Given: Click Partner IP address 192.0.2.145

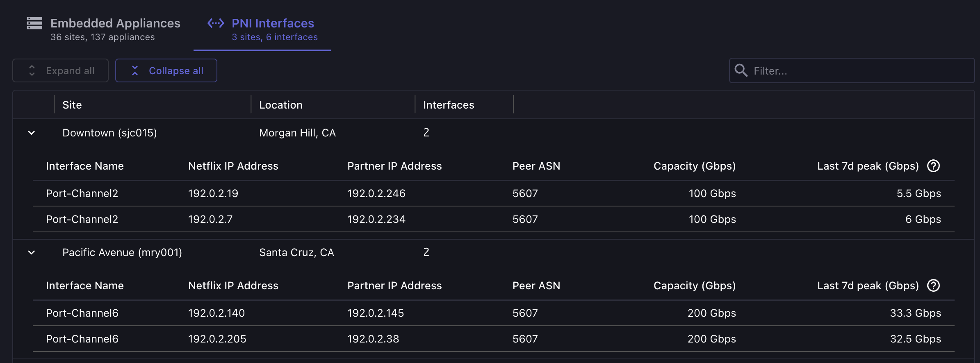Looking at the screenshot, I should (376, 313).
